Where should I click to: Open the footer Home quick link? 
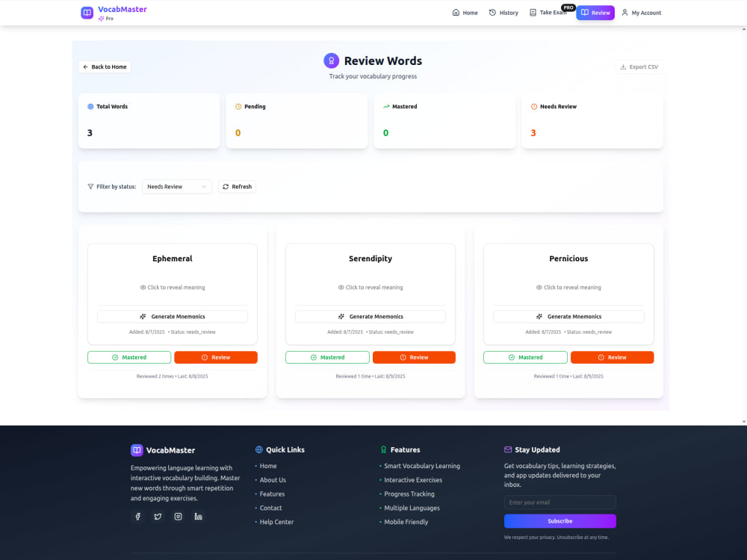[x=268, y=466]
